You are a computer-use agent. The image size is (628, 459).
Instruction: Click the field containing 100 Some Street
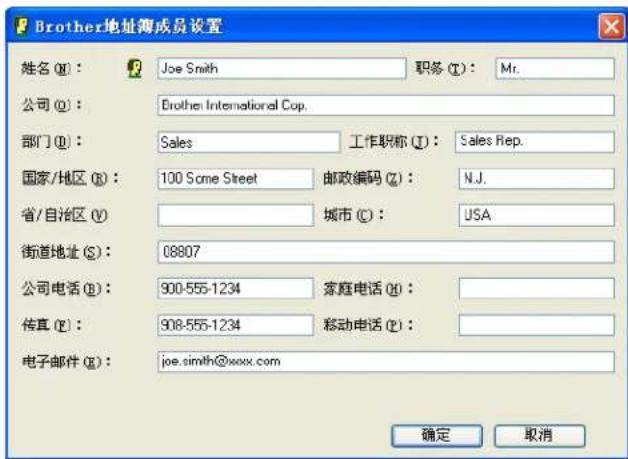pyautogui.click(x=236, y=178)
